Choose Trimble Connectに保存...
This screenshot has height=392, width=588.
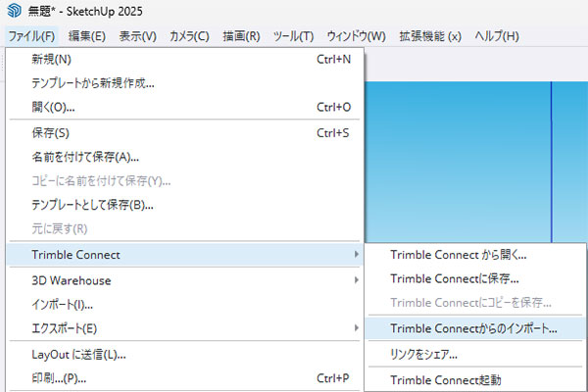pyautogui.click(x=475, y=278)
